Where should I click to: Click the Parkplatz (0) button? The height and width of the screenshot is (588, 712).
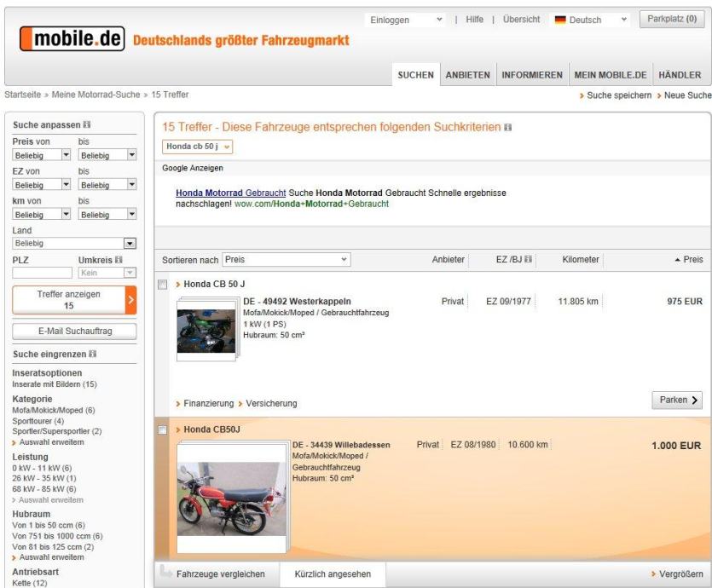pyautogui.click(x=672, y=19)
